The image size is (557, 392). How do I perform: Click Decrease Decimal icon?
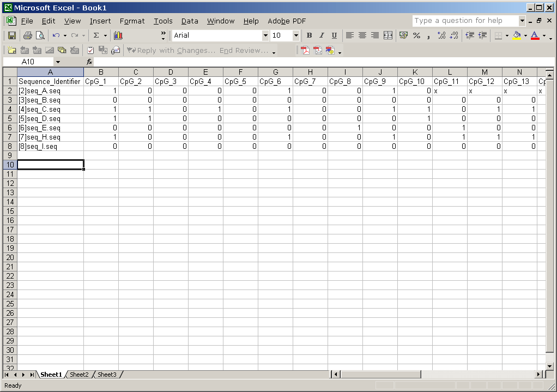tap(454, 35)
